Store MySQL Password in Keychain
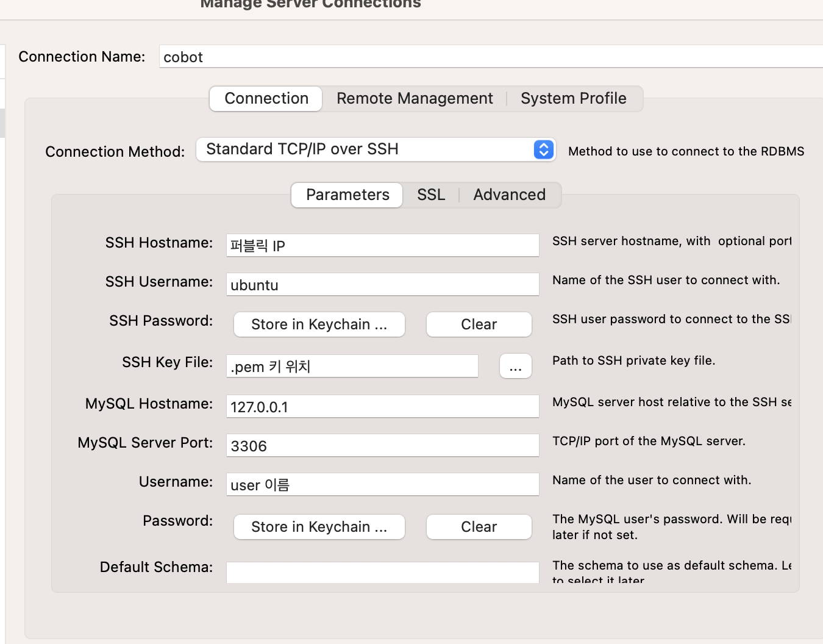This screenshot has width=823, height=644. click(319, 527)
